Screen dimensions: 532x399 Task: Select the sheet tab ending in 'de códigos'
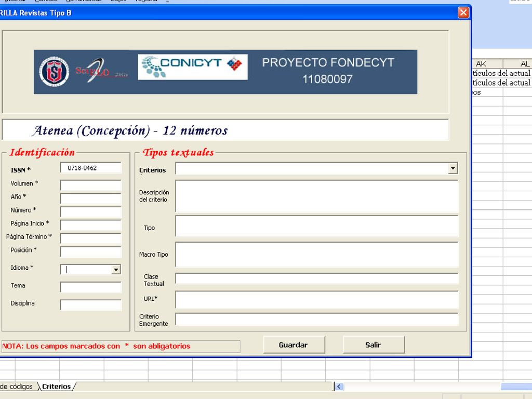point(16,387)
